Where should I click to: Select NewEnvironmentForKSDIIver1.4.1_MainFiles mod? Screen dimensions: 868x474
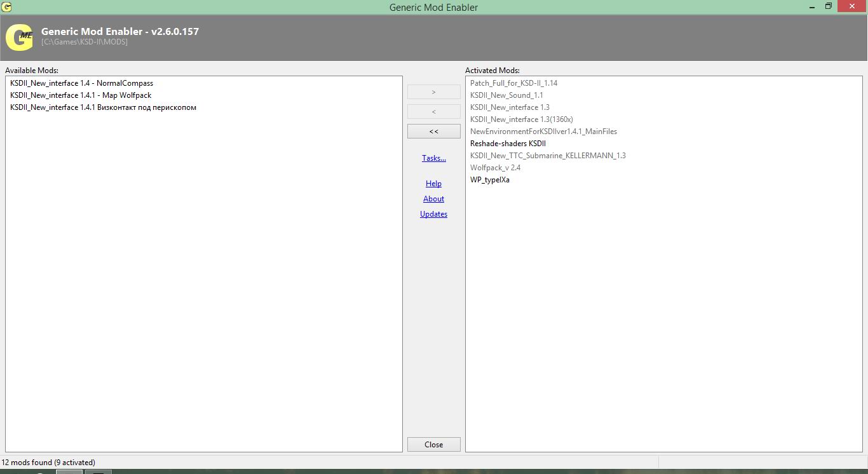(543, 132)
